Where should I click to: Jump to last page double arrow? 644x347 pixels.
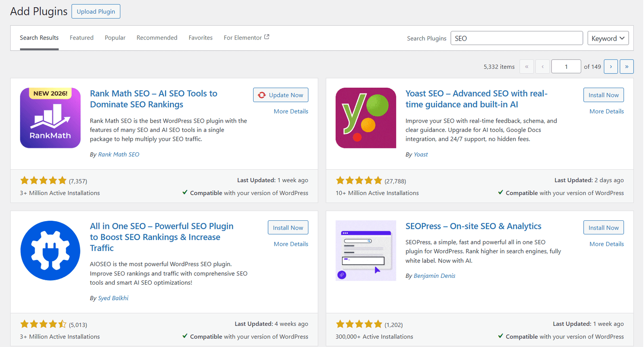[627, 66]
